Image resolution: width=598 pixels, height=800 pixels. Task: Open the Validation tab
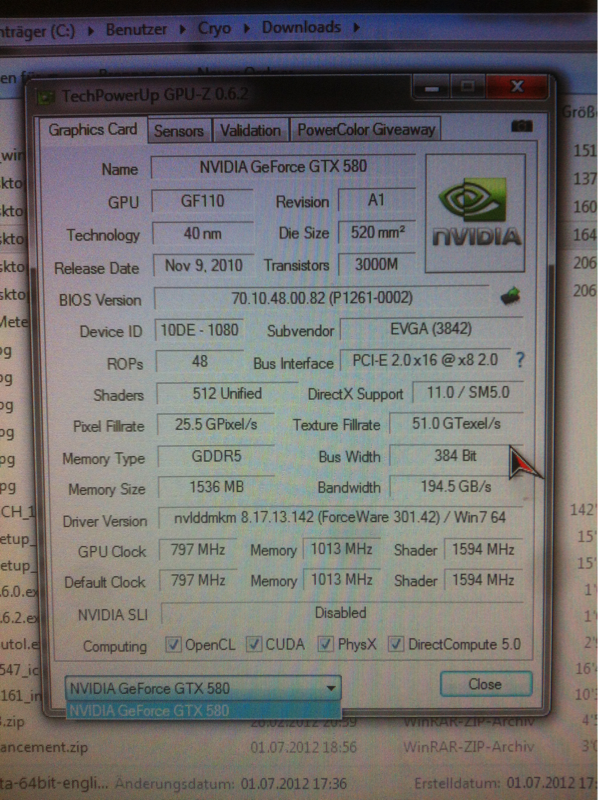point(251,131)
